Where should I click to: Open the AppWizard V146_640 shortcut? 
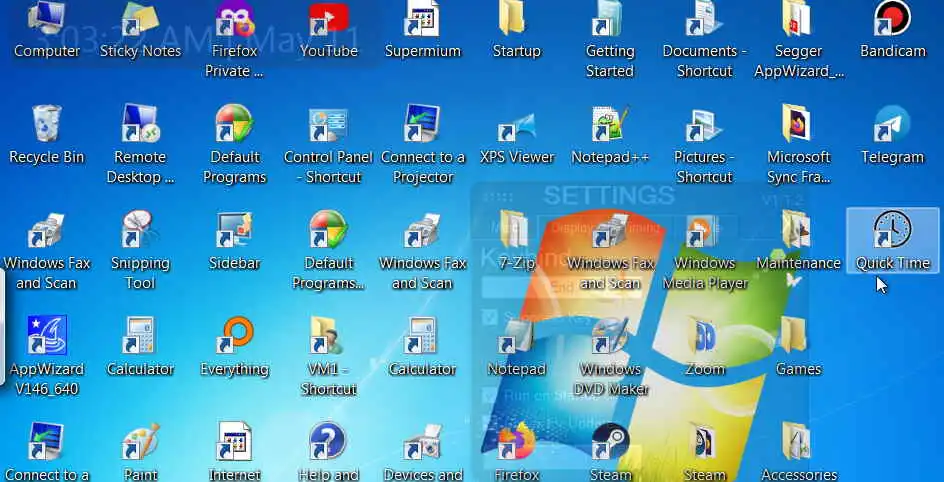[46, 336]
